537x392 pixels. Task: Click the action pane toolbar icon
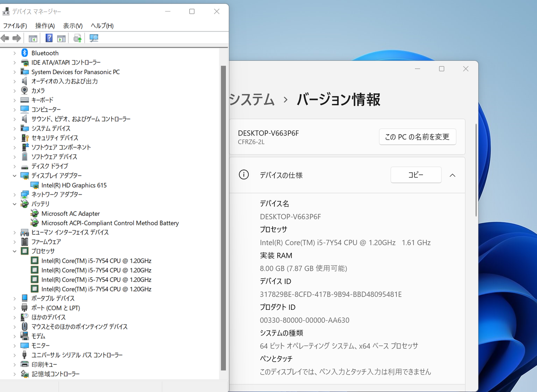click(61, 38)
